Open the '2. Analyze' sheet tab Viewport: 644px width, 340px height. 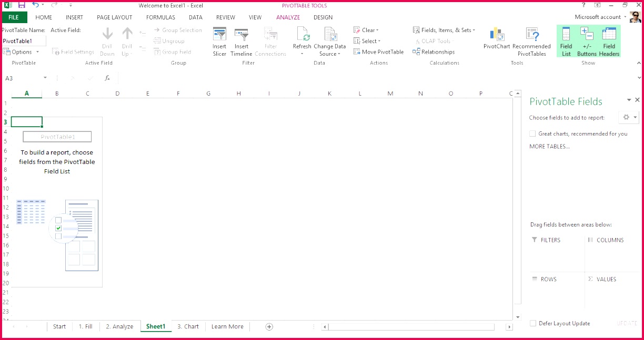point(119,326)
